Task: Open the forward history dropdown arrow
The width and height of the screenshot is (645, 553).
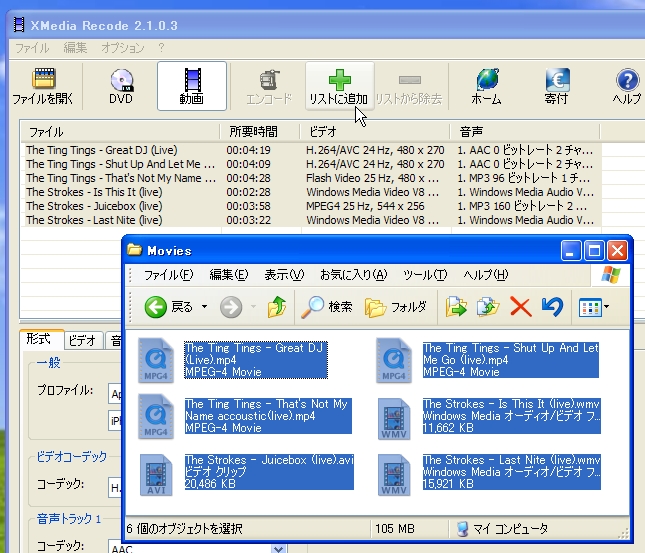Action: click(253, 307)
